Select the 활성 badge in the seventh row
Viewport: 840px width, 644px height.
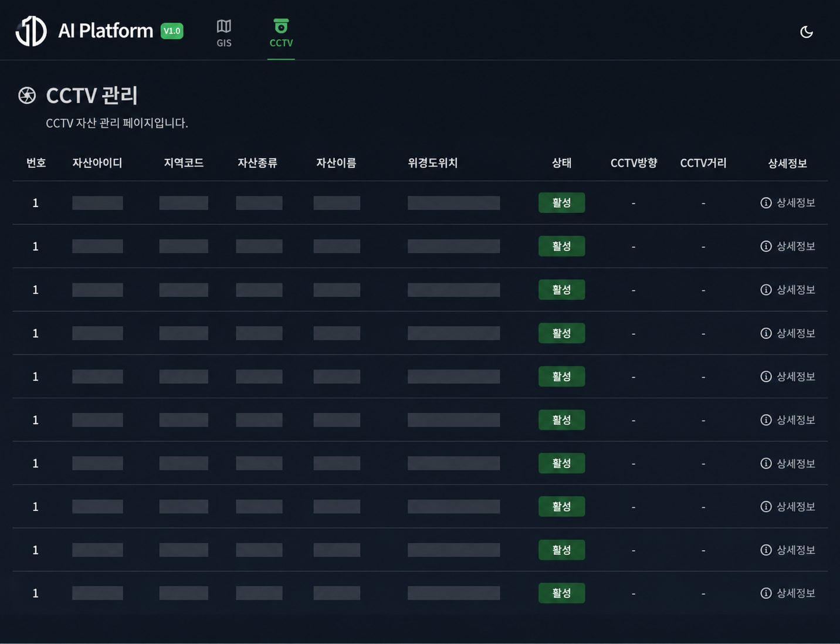pos(561,463)
